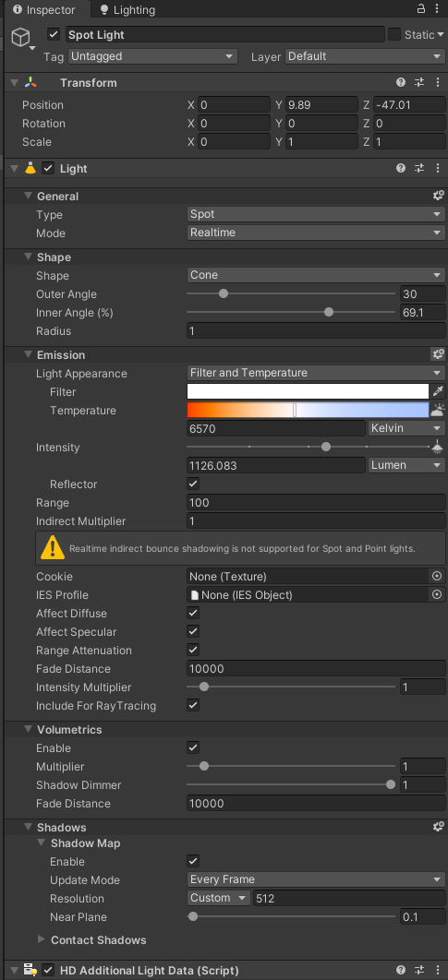448x980 pixels.
Task: Click the Temperature preset weather icon
Action: [438, 410]
